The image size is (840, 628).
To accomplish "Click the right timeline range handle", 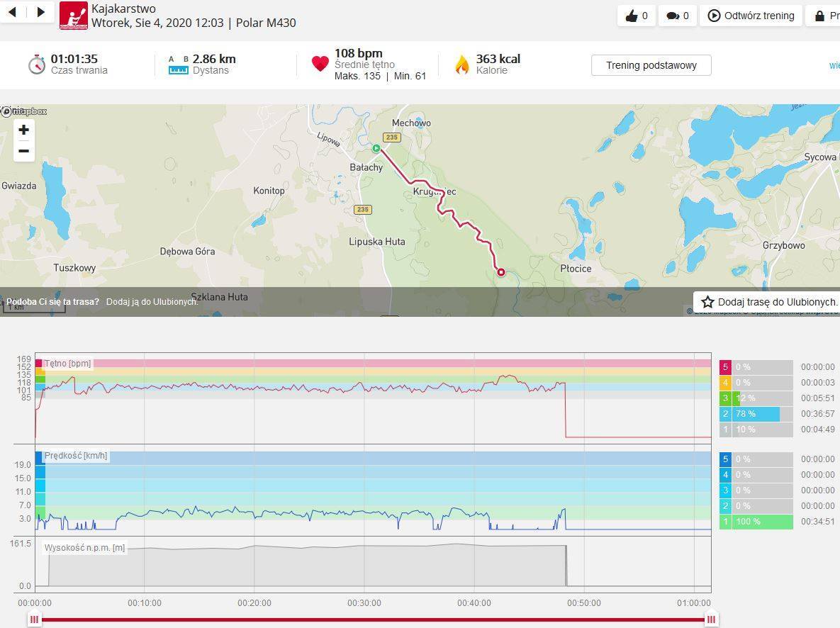I will pos(711,619).
